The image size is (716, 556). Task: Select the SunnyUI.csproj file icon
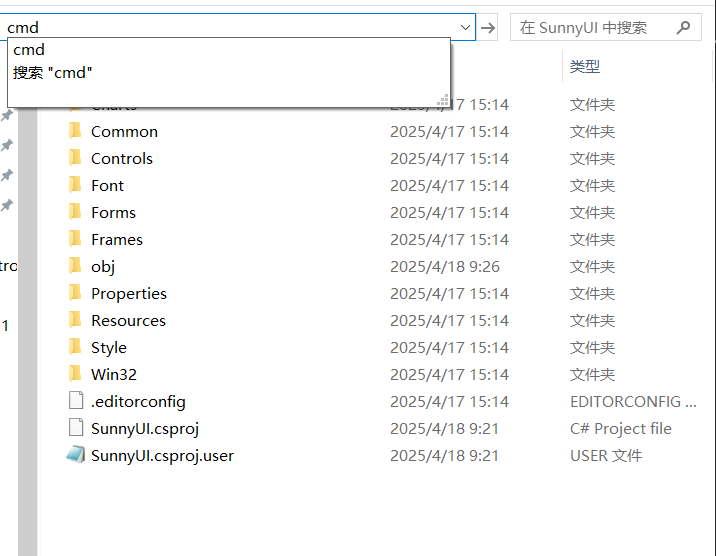point(76,428)
